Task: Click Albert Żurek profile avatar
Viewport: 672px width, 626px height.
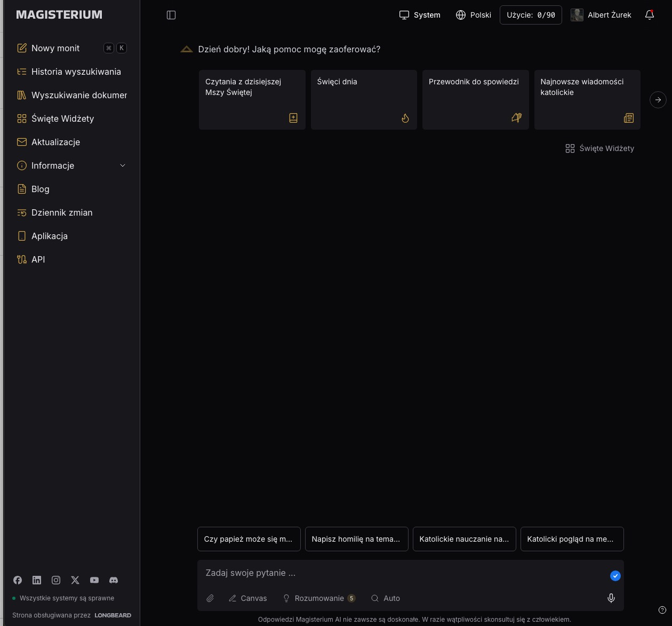Action: point(577,15)
